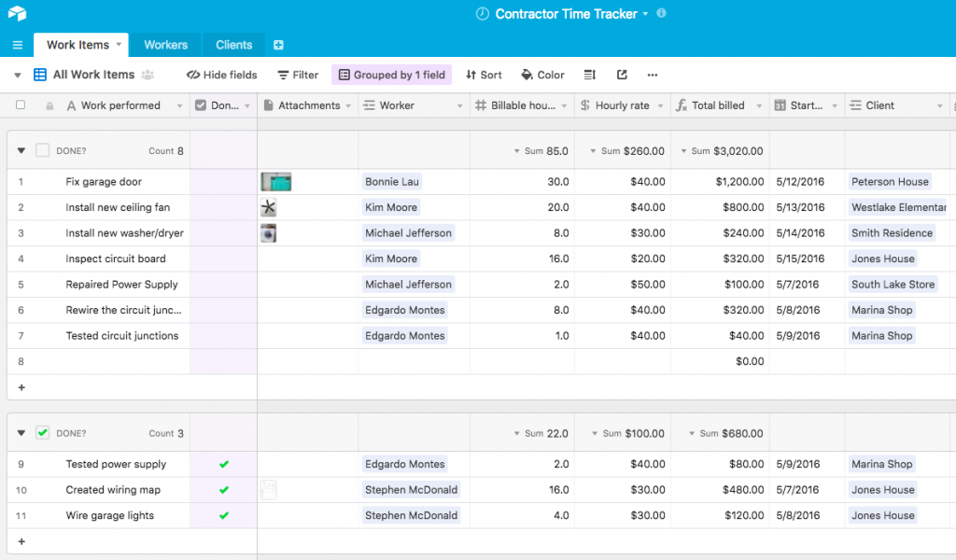This screenshot has height=560, width=956.
Task: Add a new table with plus icon
Action: click(278, 45)
